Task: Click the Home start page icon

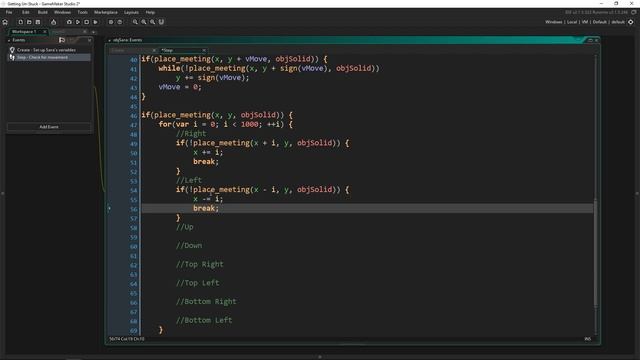Action: (5, 22)
